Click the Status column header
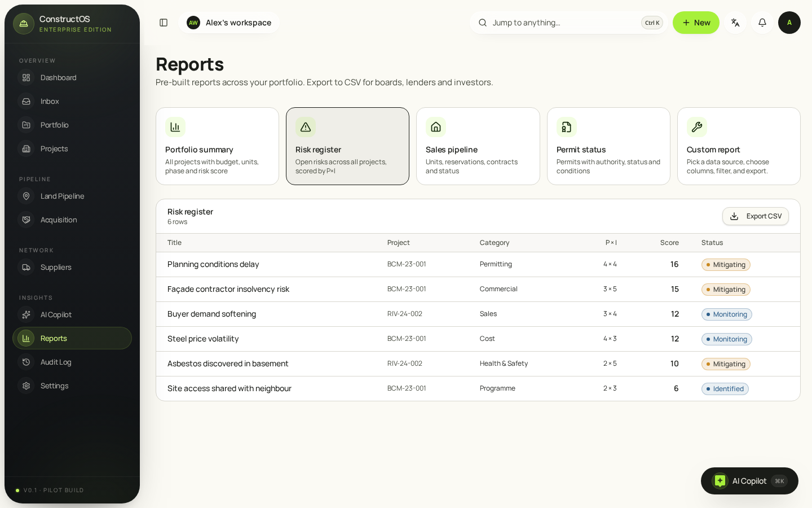 point(712,243)
